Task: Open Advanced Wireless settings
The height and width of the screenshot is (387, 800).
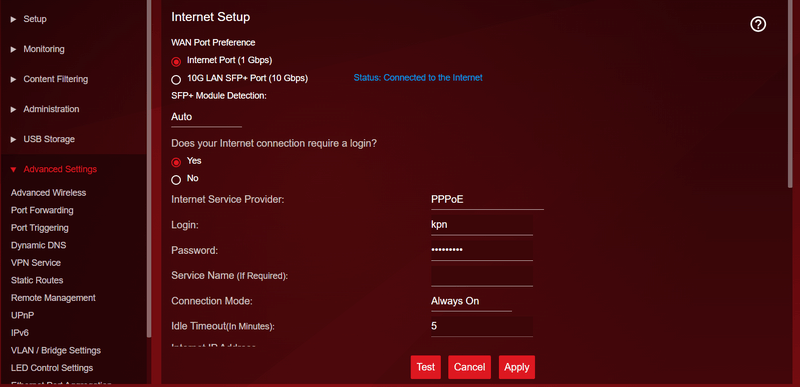Action: [x=48, y=193]
